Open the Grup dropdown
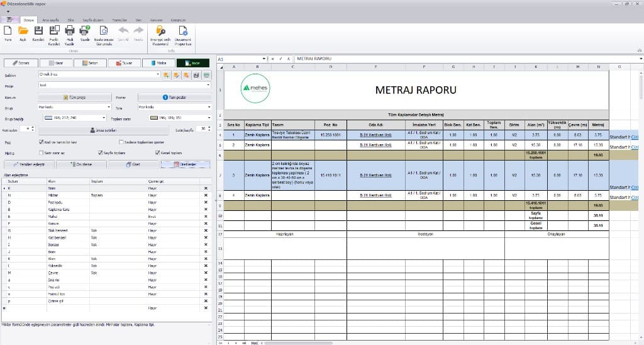 click(x=109, y=107)
